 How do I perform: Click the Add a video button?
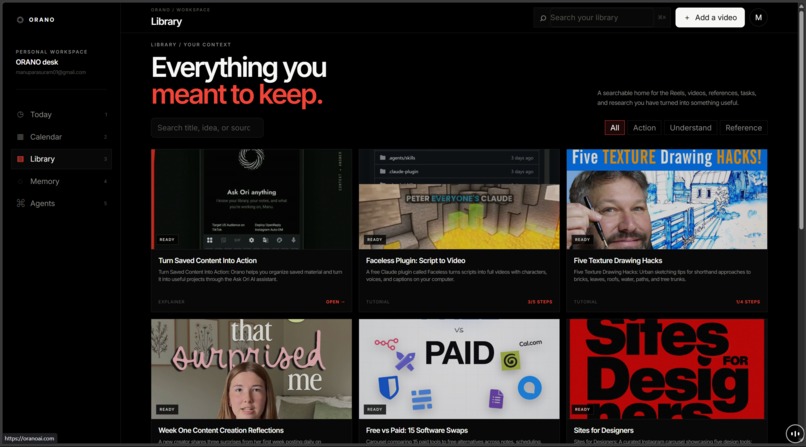(710, 17)
